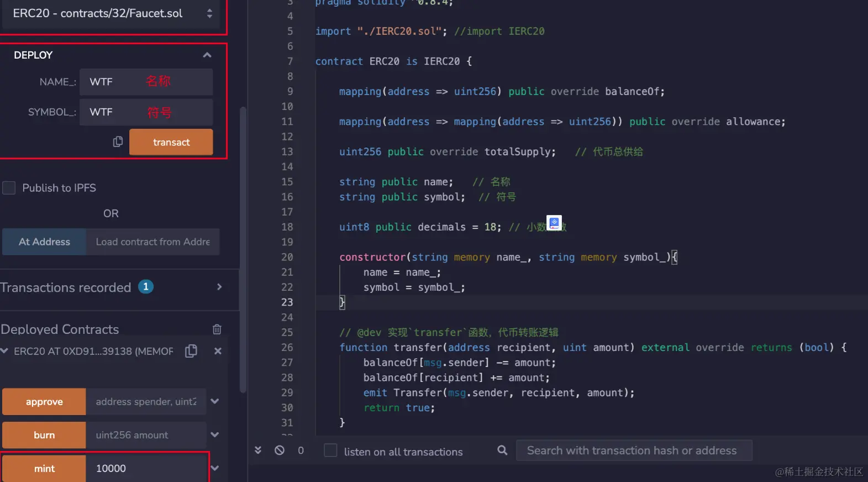Click line number 23 in the gutter
This screenshot has height=482, width=868.
[287, 302]
